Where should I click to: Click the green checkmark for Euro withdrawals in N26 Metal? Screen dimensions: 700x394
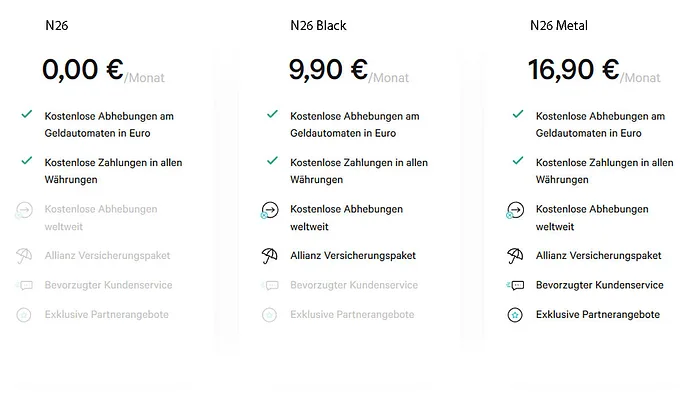[x=518, y=114]
